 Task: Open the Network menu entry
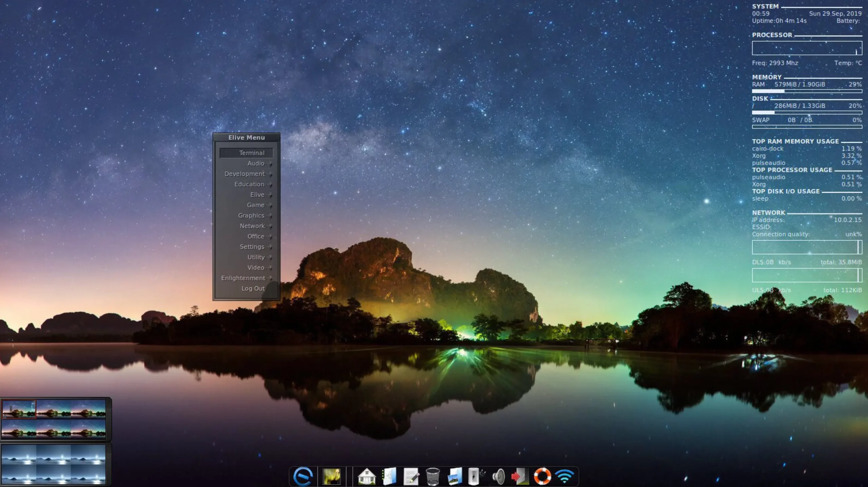coord(252,226)
